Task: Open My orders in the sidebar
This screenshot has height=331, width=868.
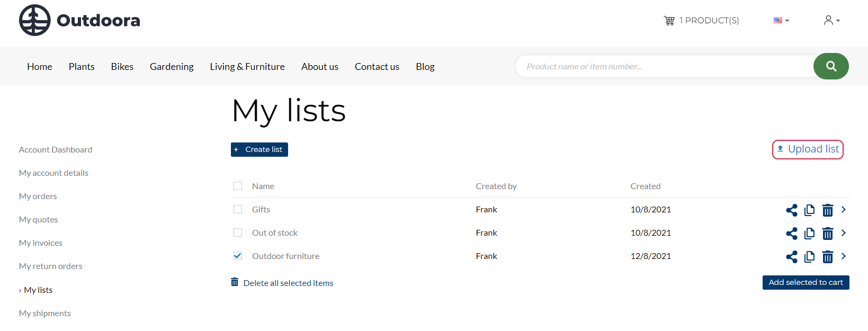Action: point(38,196)
